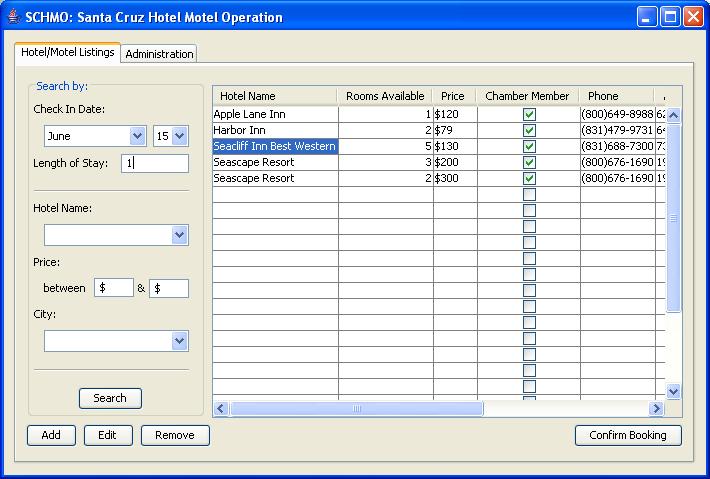This screenshot has height=479, width=710.
Task: Click the phone number (800)649-8988
Action: [x=618, y=114]
